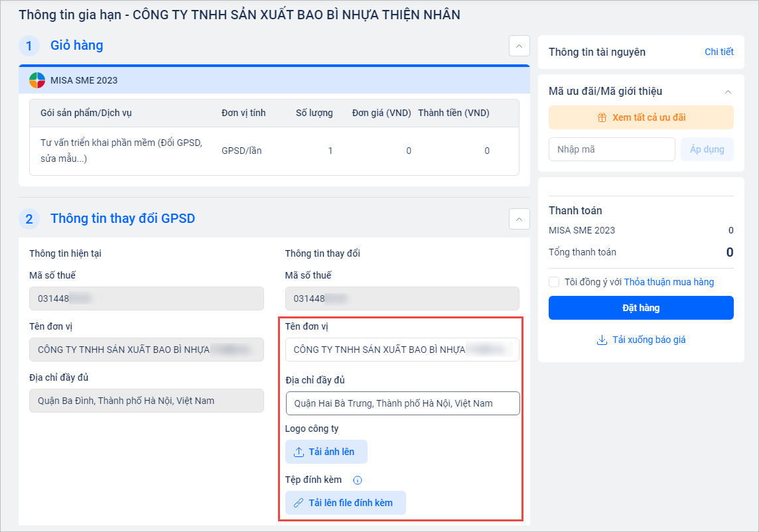Image resolution: width=759 pixels, height=532 pixels.
Task: Click step number 1 circle badge for Giỏ hàng
Action: click(x=29, y=46)
